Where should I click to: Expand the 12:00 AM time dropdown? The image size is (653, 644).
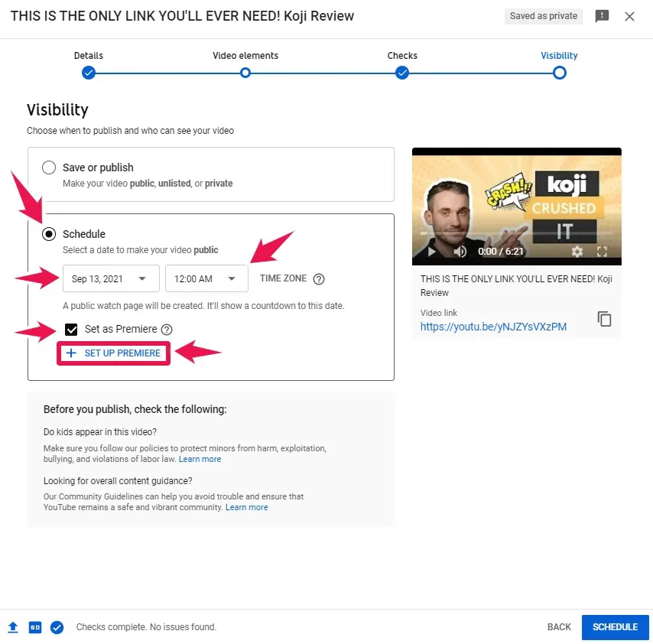tap(206, 278)
